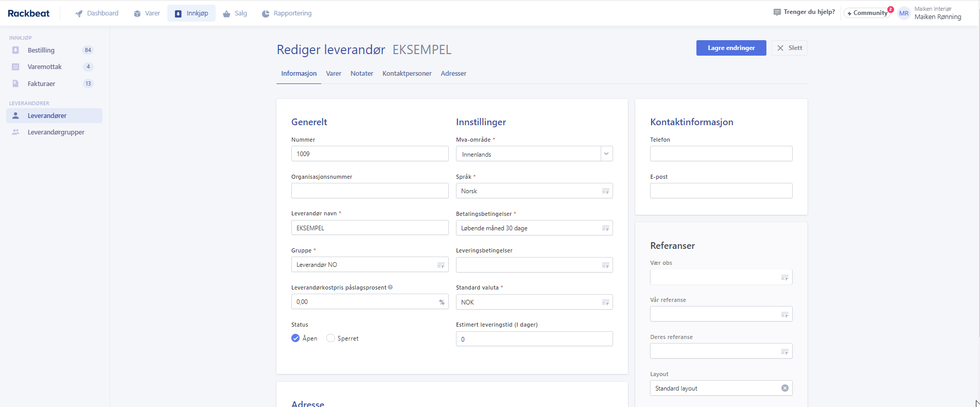Expand the Gruppe selection list
Viewport: 980px width, 407px height.
click(x=441, y=265)
